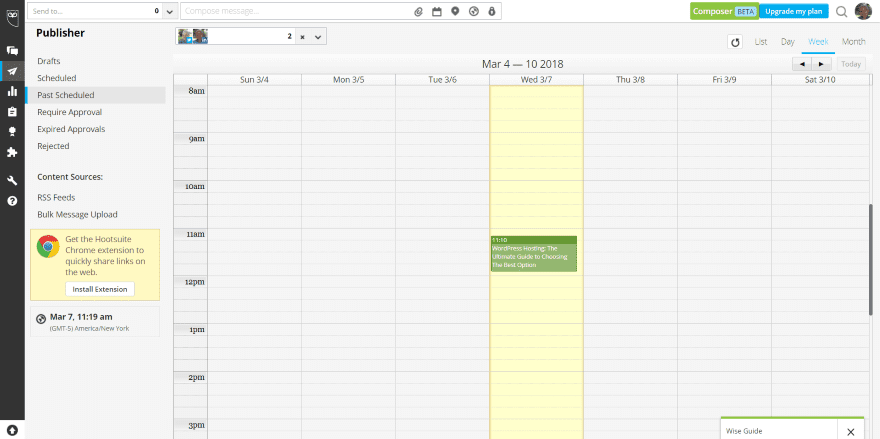
Task: Open the user profile avatar menu
Action: pos(863,11)
